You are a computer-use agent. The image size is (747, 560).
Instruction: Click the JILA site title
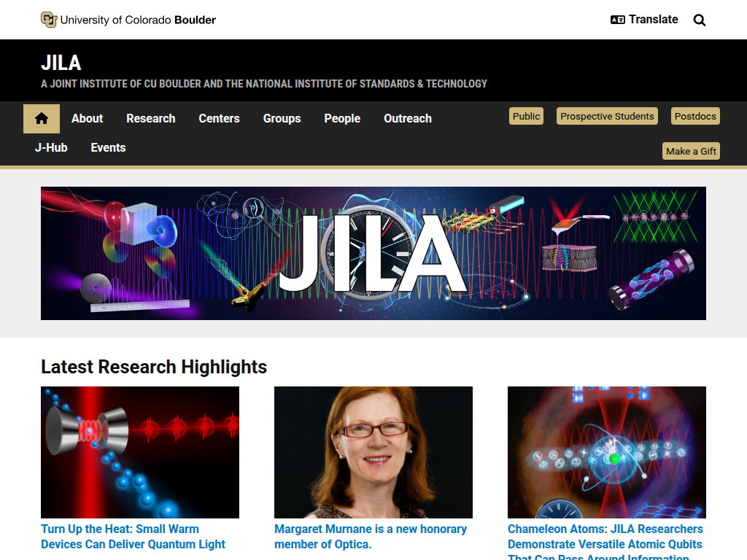click(61, 63)
